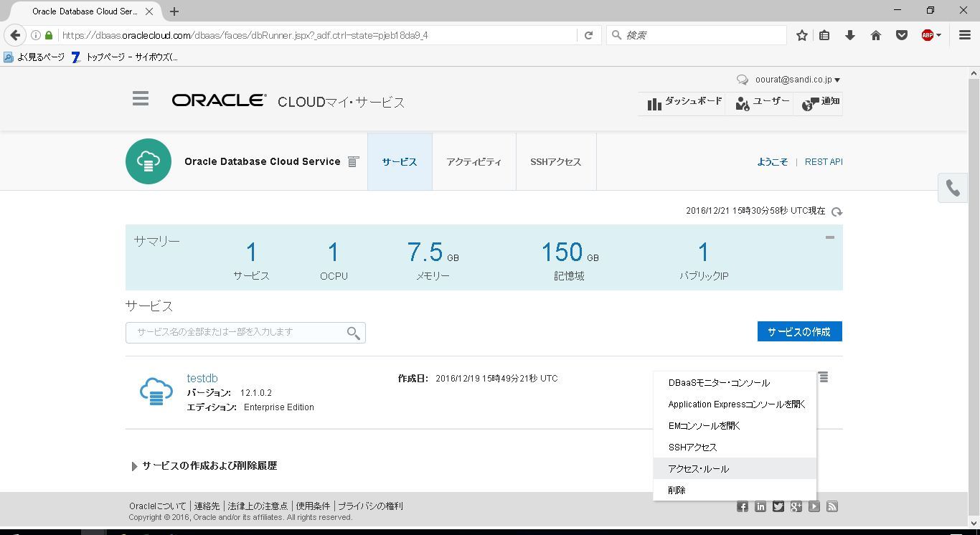Viewport: 980px width, 535px height.
Task: Choose Application Expressコンソールを開く menu entry
Action: point(735,404)
